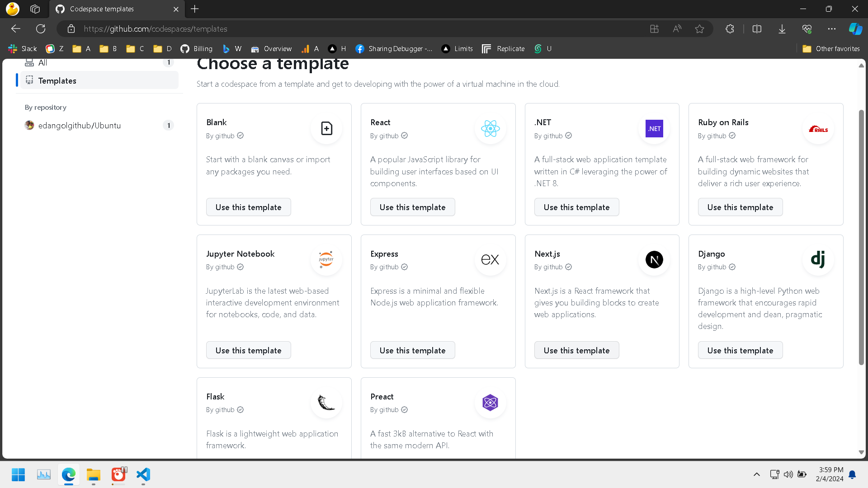
Task: Use this template for Django
Action: [x=740, y=351]
